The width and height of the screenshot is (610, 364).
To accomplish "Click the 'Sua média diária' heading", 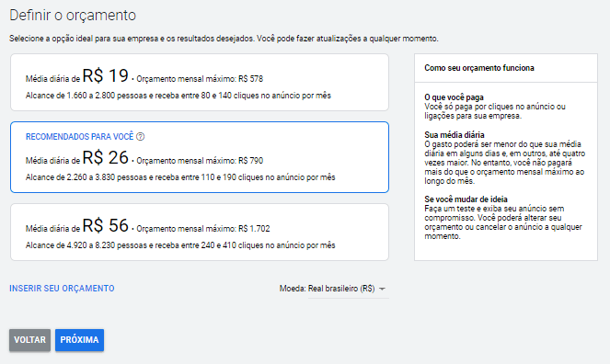I will coord(455,135).
